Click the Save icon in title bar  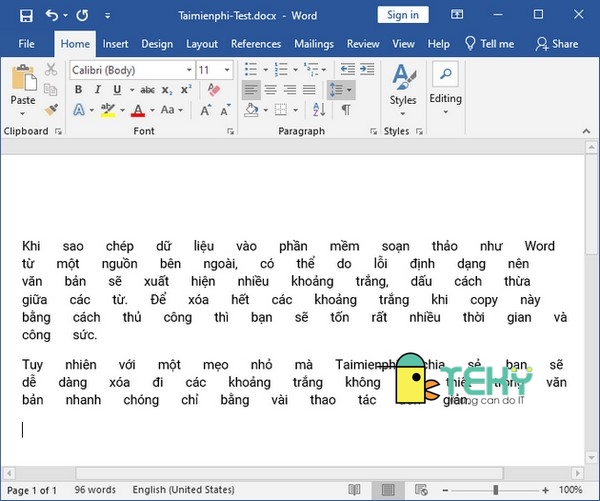click(26, 16)
